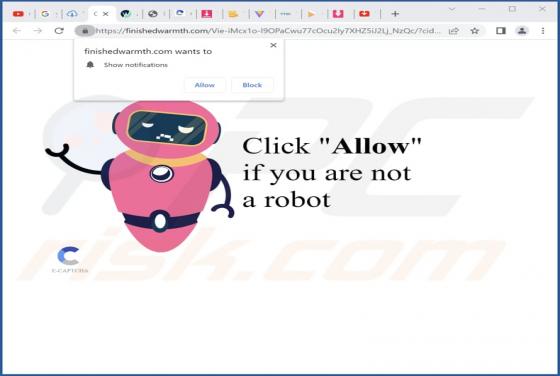The height and width of the screenshot is (376, 560).
Task: Switch to the Google tab
Action: (45, 14)
